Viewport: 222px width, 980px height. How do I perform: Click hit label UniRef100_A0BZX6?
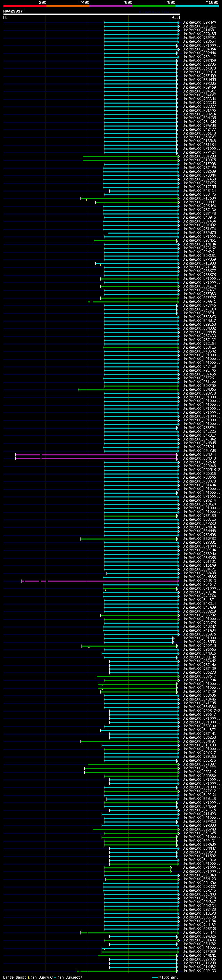pyautogui.click(x=199, y=929)
